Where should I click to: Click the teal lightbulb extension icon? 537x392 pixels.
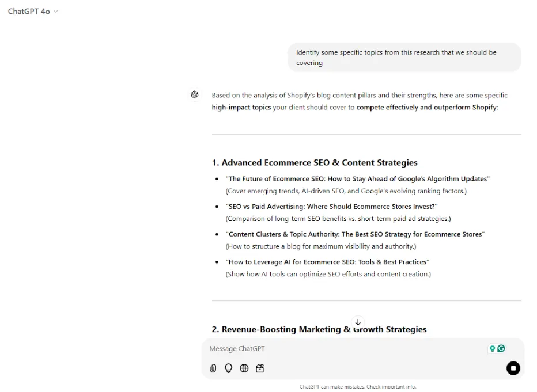point(493,348)
